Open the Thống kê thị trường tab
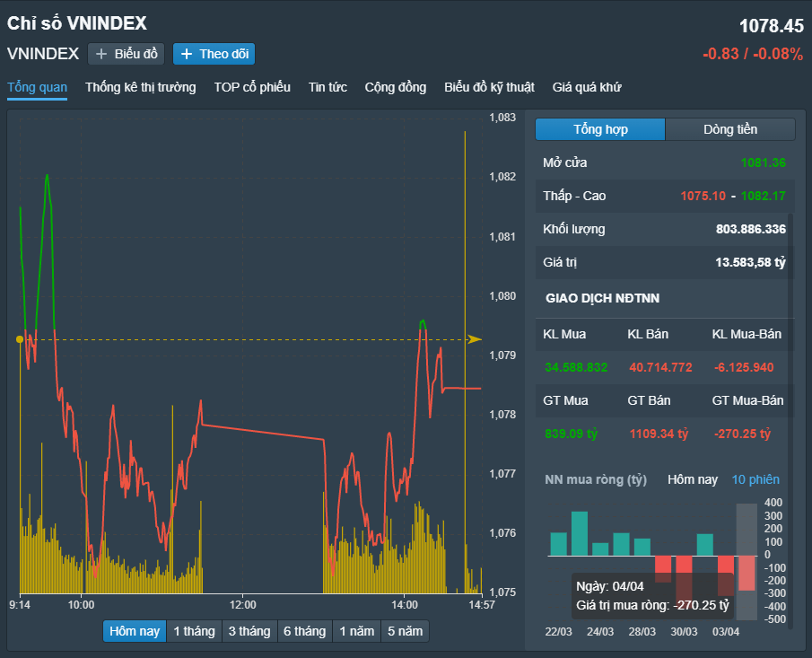The height and width of the screenshot is (658, 812). (x=141, y=87)
